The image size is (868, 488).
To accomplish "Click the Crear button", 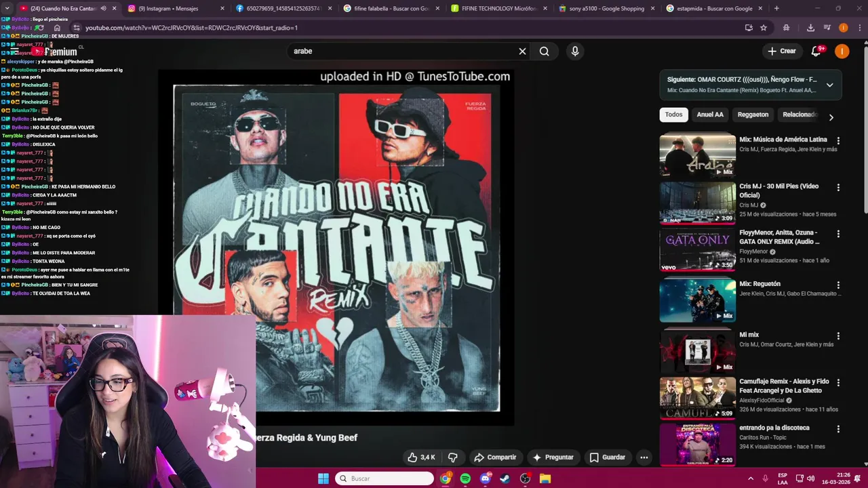I will coord(781,51).
